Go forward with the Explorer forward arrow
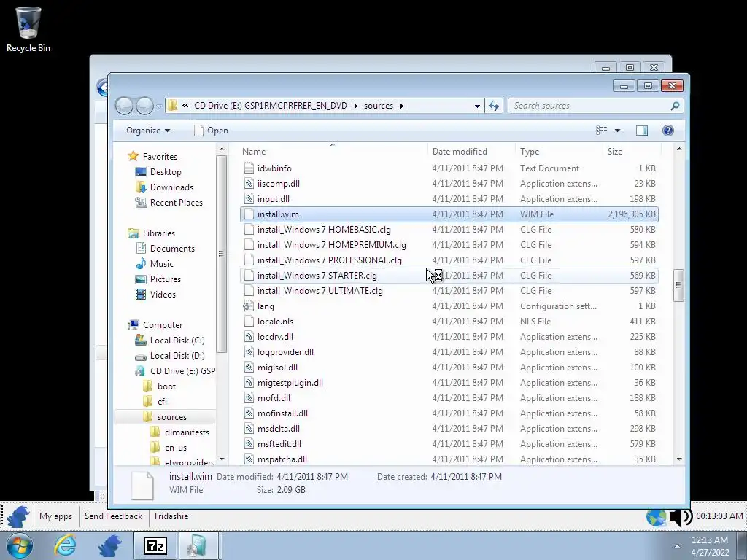747x560 pixels. (x=145, y=106)
